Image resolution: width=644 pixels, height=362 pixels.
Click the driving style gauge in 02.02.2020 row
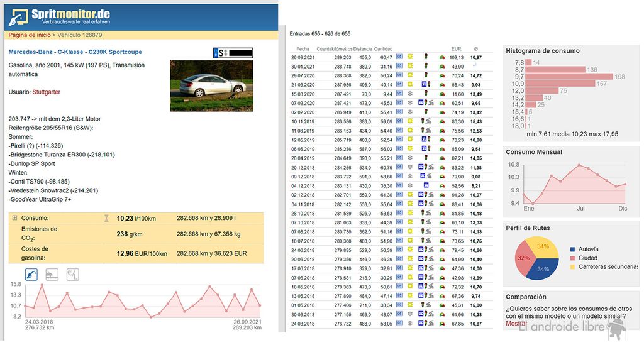(x=442, y=112)
